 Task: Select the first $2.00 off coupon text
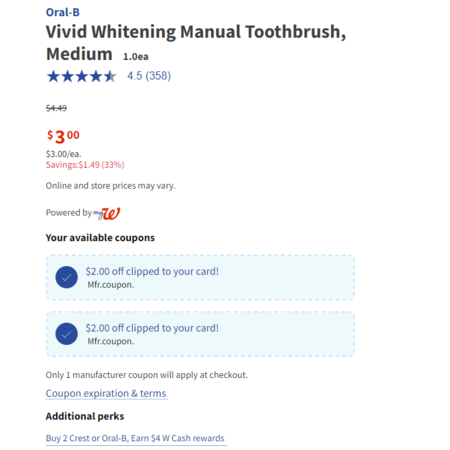(x=152, y=271)
